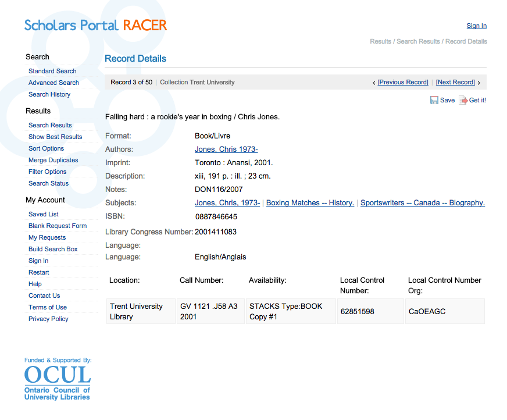This screenshot has width=507, height=420.
Task: Click subject Sportswriters -- Canada -- Biography
Action: [x=423, y=203]
